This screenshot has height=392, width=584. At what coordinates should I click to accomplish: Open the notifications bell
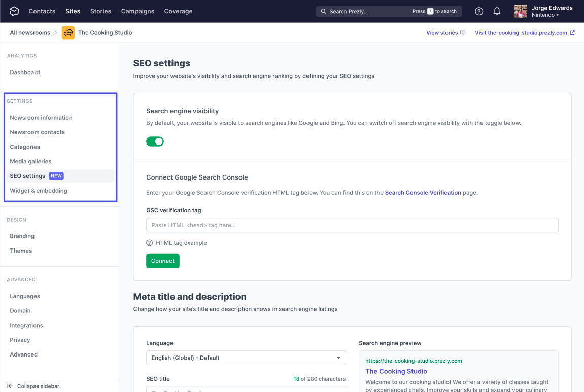click(497, 11)
